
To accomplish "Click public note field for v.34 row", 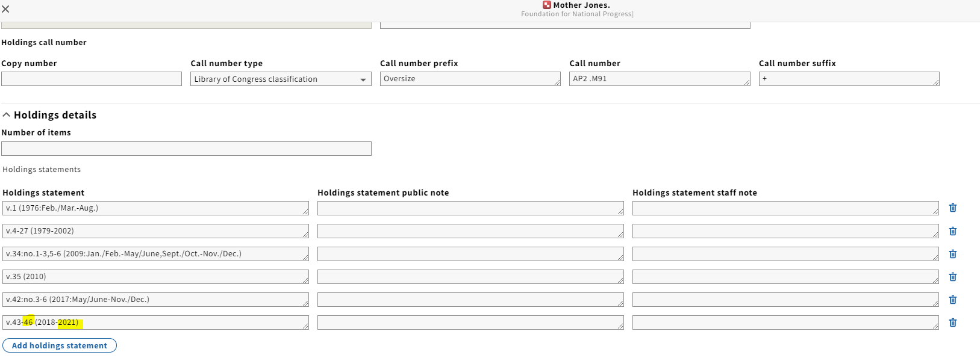I will (470, 254).
